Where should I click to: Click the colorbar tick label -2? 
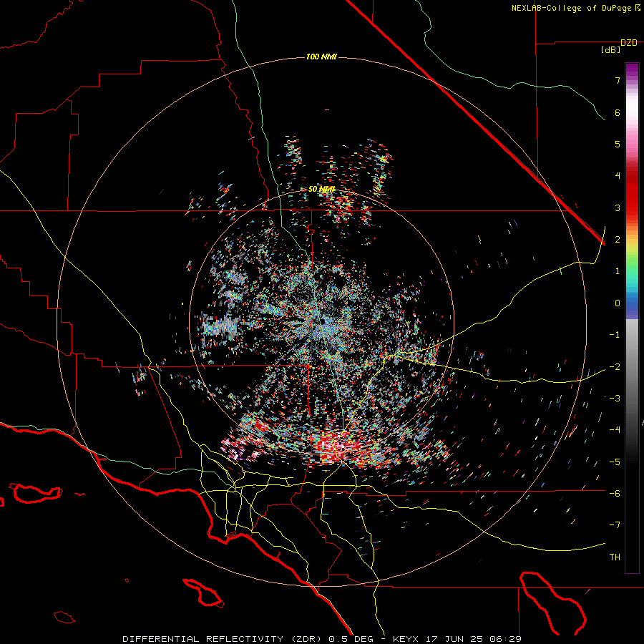615,367
